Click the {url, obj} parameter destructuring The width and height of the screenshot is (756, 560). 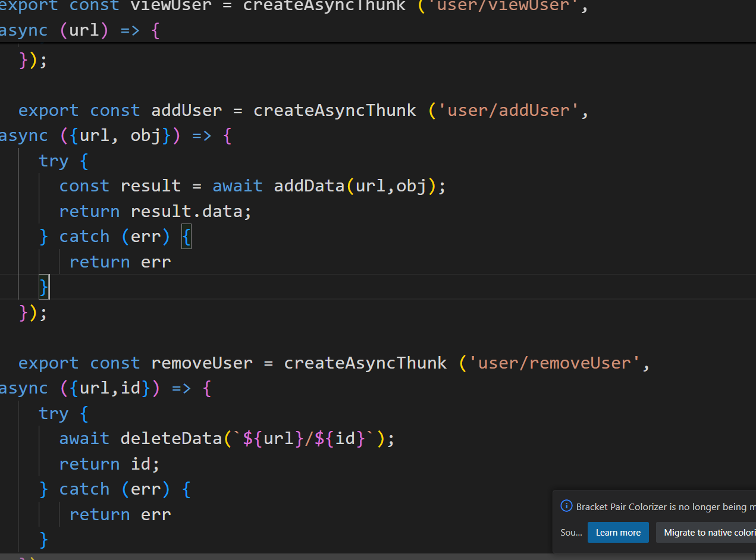point(120,136)
